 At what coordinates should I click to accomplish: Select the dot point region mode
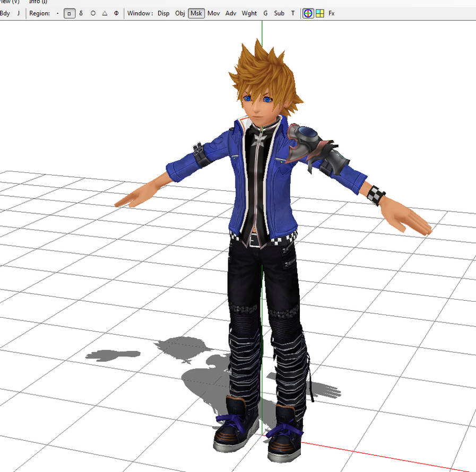(x=57, y=13)
